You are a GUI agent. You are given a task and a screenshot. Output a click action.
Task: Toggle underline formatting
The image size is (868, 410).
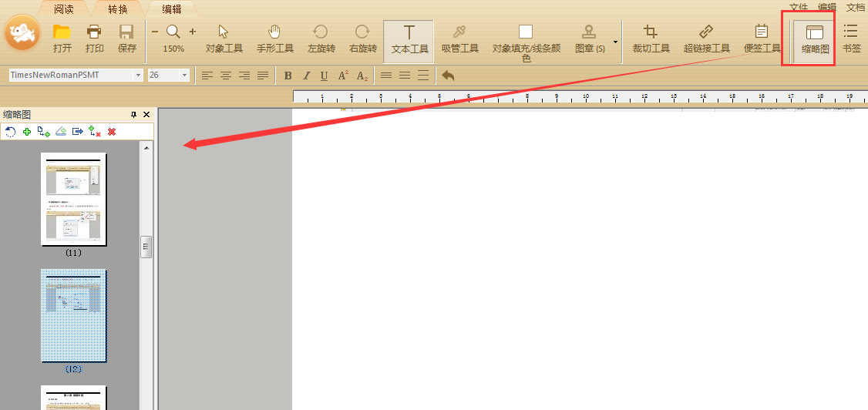pyautogui.click(x=325, y=76)
